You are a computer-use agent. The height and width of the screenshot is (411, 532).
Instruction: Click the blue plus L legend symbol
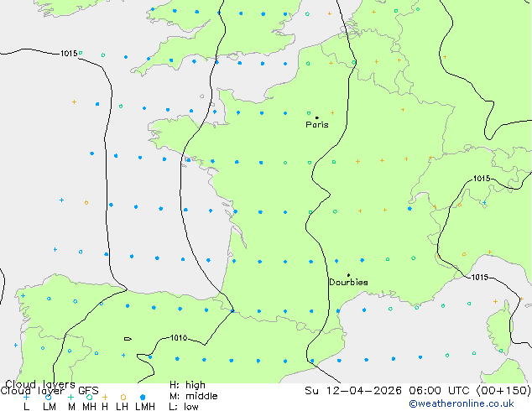[26, 397]
